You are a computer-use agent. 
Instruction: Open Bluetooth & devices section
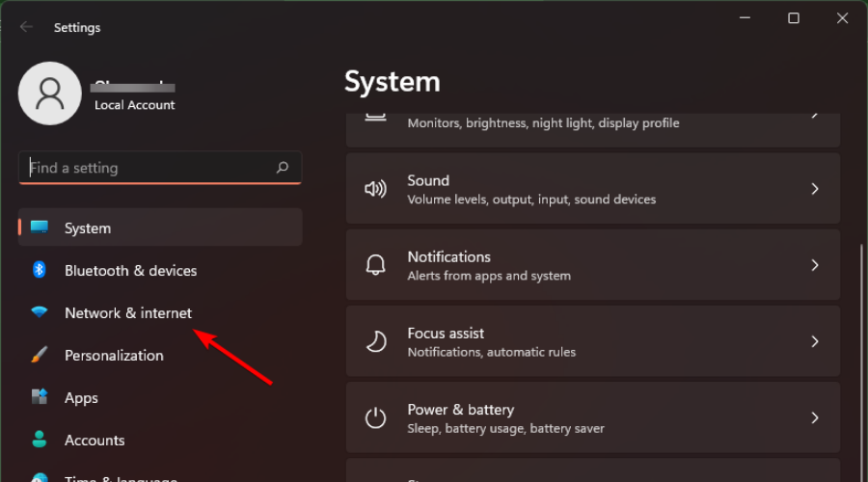point(130,270)
